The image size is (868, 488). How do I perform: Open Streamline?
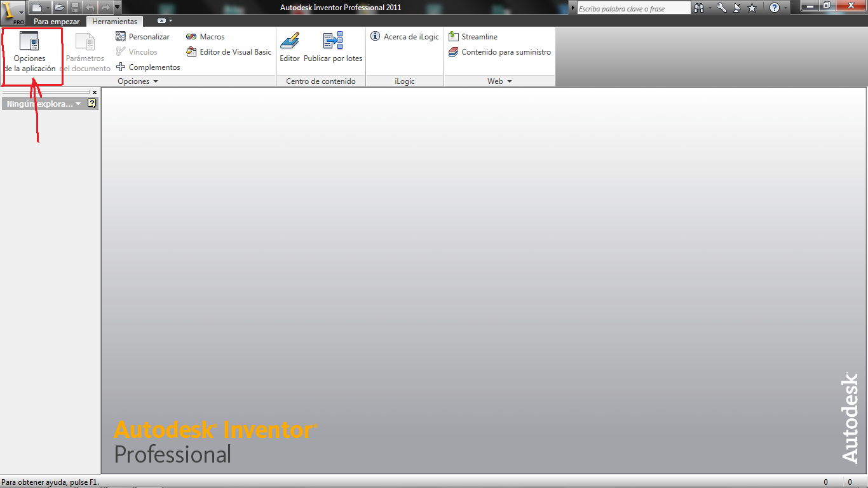tap(473, 37)
